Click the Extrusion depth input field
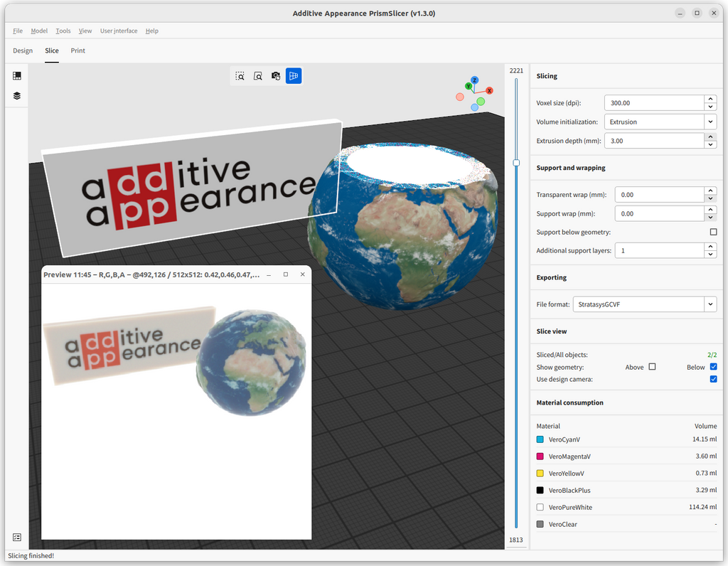 click(x=653, y=141)
